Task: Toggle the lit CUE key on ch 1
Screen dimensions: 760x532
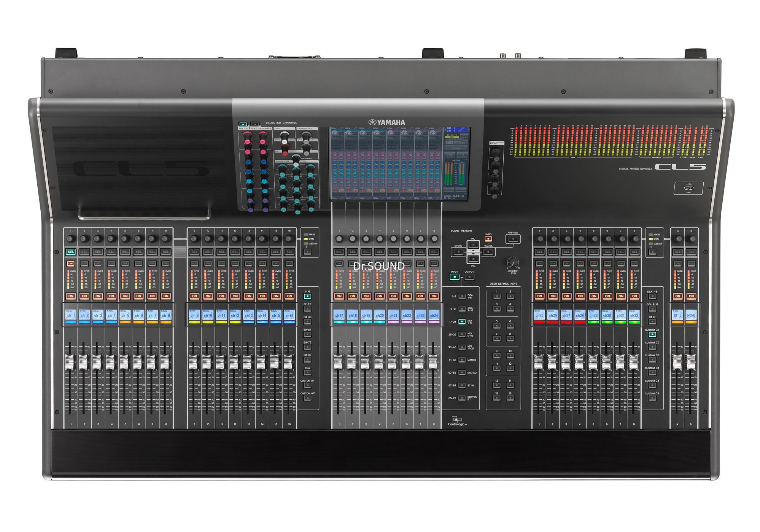Action: click(x=71, y=263)
